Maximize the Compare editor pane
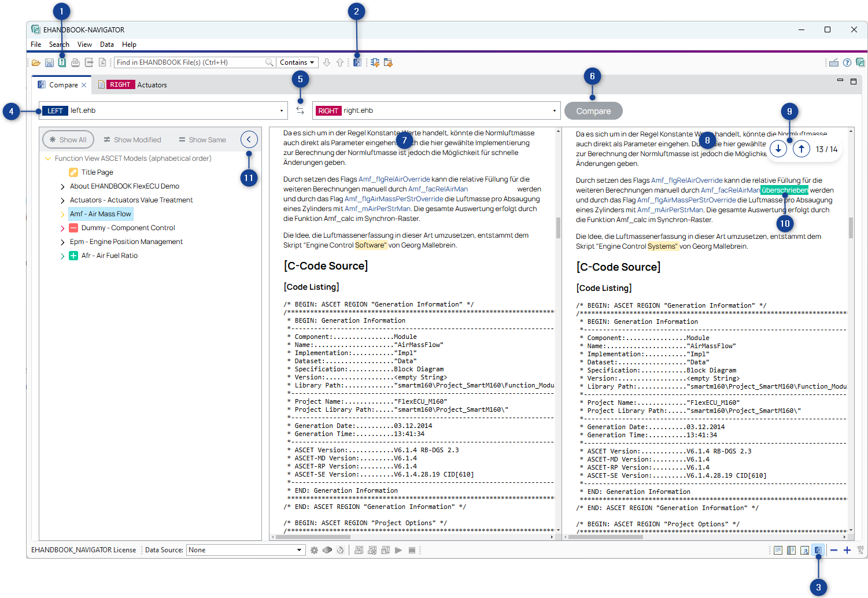Viewport: 868px width, 598px height. pyautogui.click(x=854, y=82)
